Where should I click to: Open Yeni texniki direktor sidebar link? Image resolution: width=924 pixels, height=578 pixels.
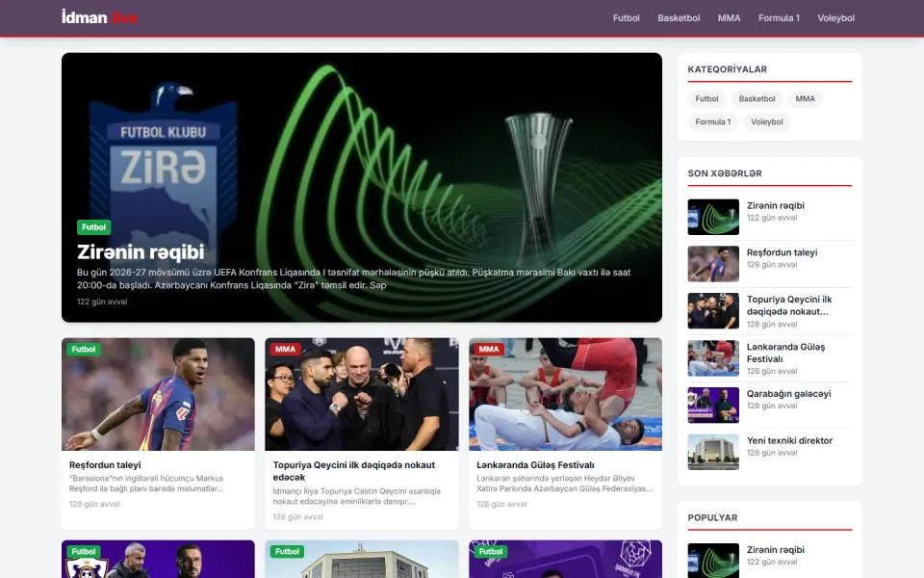point(789,440)
